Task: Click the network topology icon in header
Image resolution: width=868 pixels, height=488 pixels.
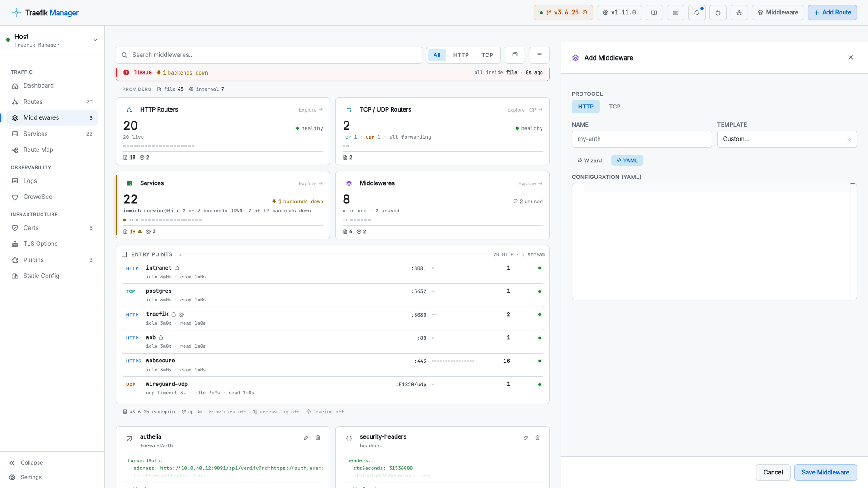Action: (x=739, y=13)
